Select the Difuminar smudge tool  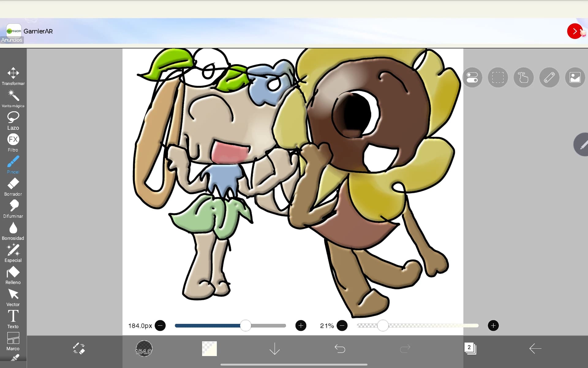tap(13, 209)
